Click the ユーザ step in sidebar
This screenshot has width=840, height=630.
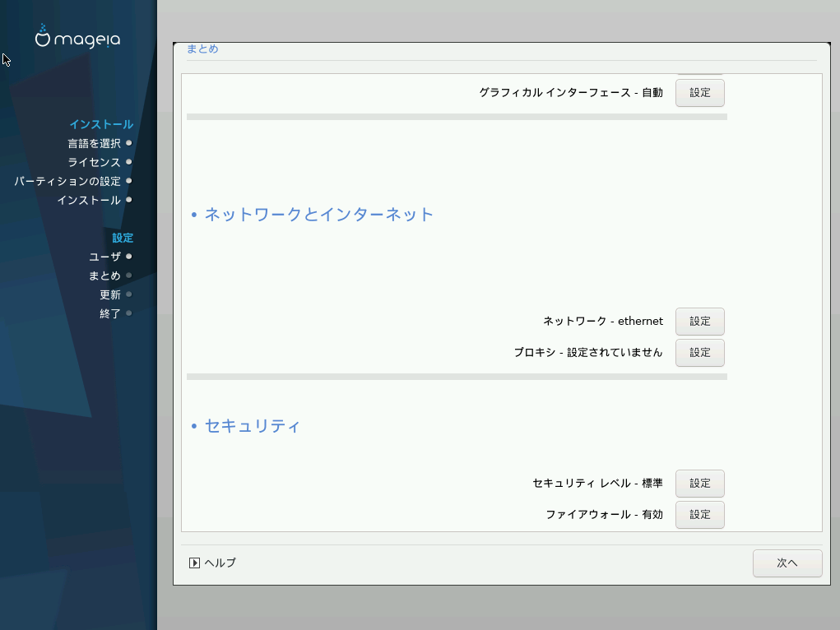click(104, 257)
